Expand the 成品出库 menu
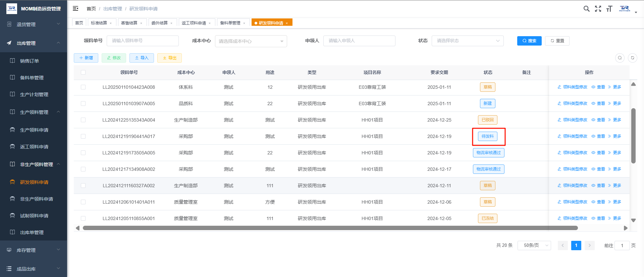 (x=34, y=269)
